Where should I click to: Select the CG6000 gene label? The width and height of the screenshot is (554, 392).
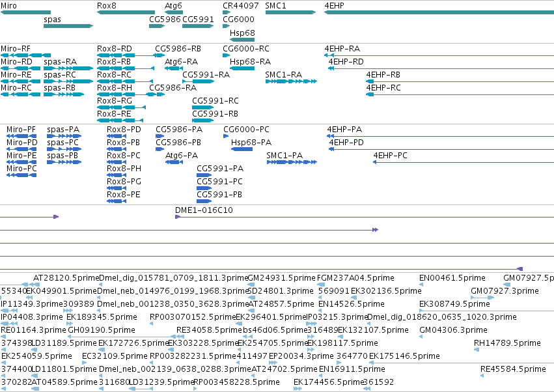[x=238, y=19]
